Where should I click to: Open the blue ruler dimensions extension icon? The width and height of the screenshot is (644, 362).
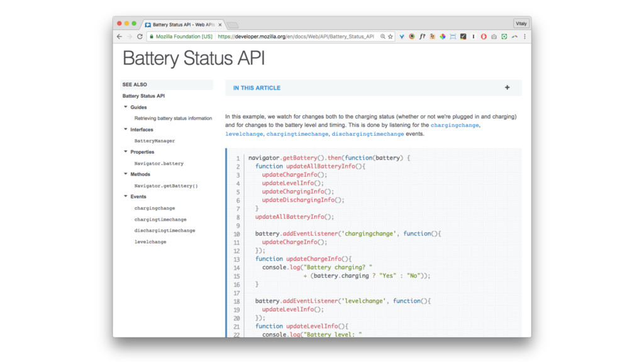coord(453,36)
